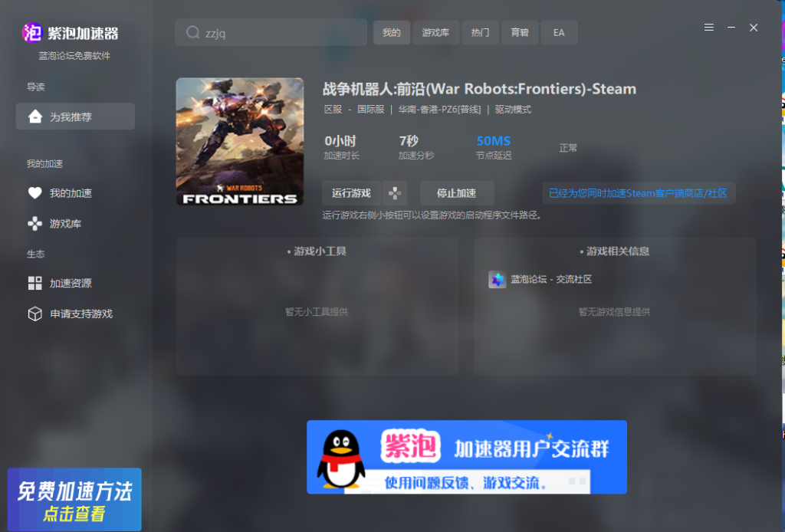Click the grid icon beside 加速资源
The width and height of the screenshot is (785, 532).
coord(35,283)
